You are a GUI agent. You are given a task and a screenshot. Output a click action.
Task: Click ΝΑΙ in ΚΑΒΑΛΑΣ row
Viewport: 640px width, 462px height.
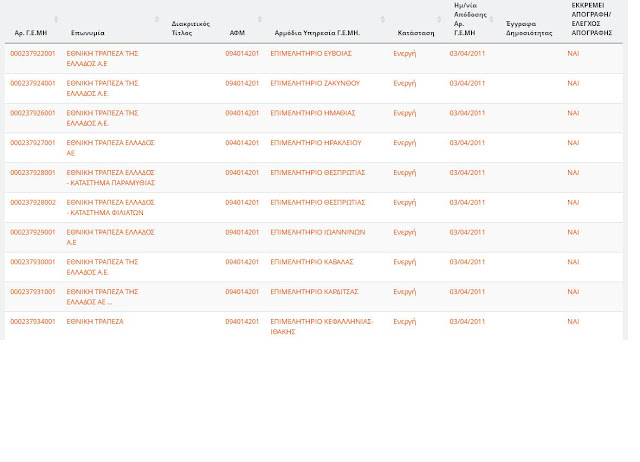click(x=573, y=262)
